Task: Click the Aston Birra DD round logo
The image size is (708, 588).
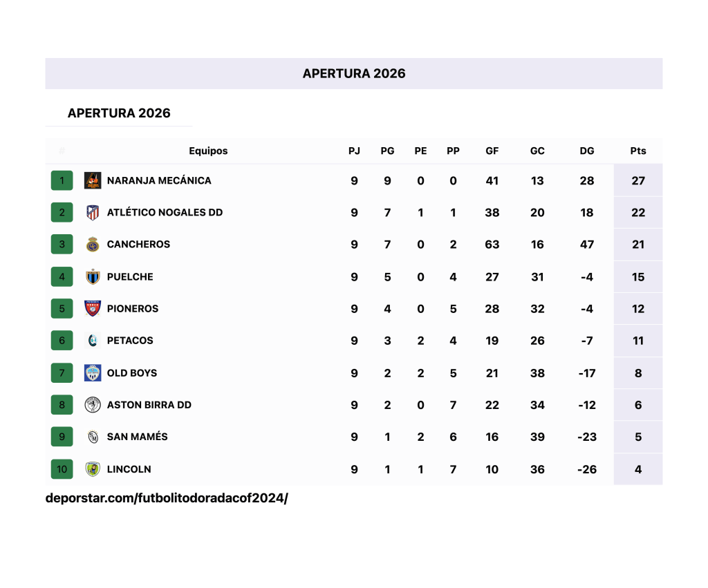Action: coord(93,405)
